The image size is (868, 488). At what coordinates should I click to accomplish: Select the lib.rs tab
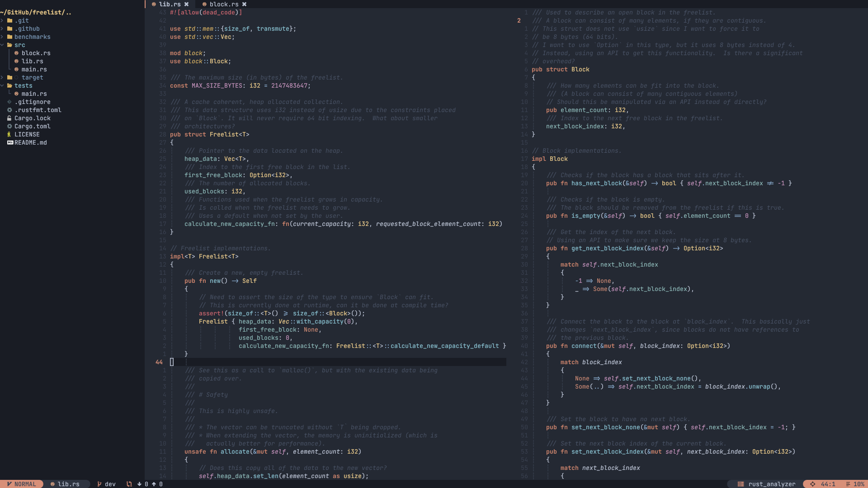point(170,4)
